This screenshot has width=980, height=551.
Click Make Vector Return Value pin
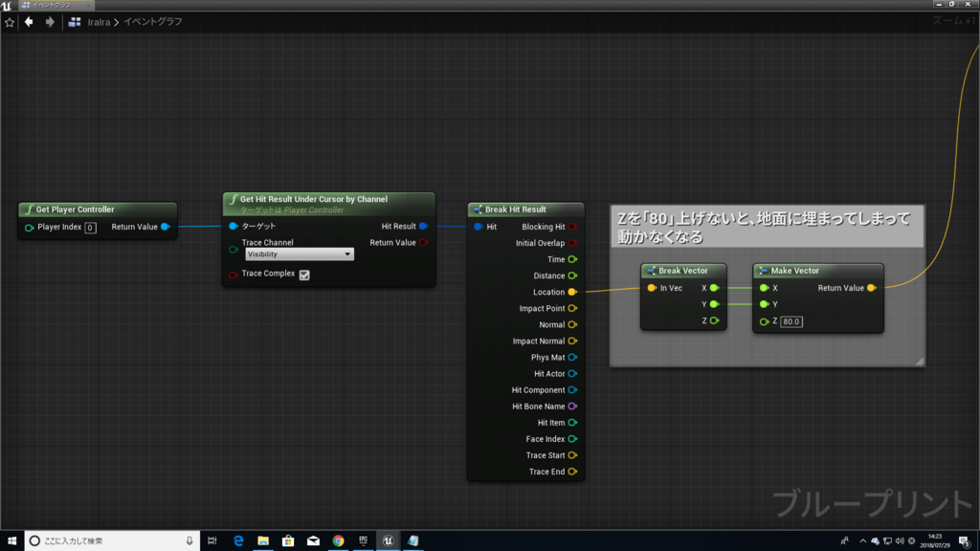point(872,288)
